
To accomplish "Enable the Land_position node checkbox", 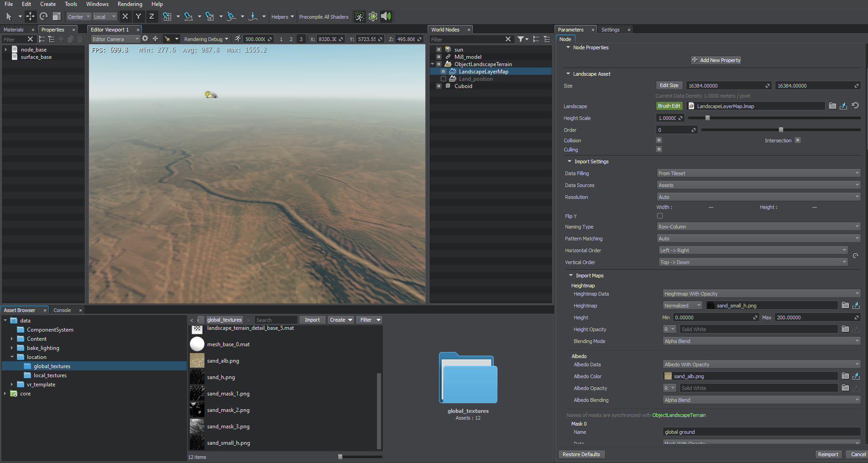I will pyautogui.click(x=443, y=79).
